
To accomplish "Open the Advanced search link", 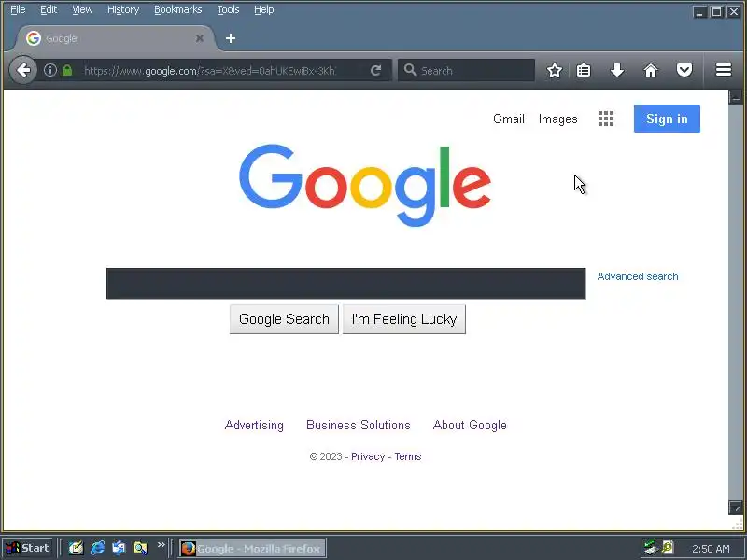I will tap(638, 276).
